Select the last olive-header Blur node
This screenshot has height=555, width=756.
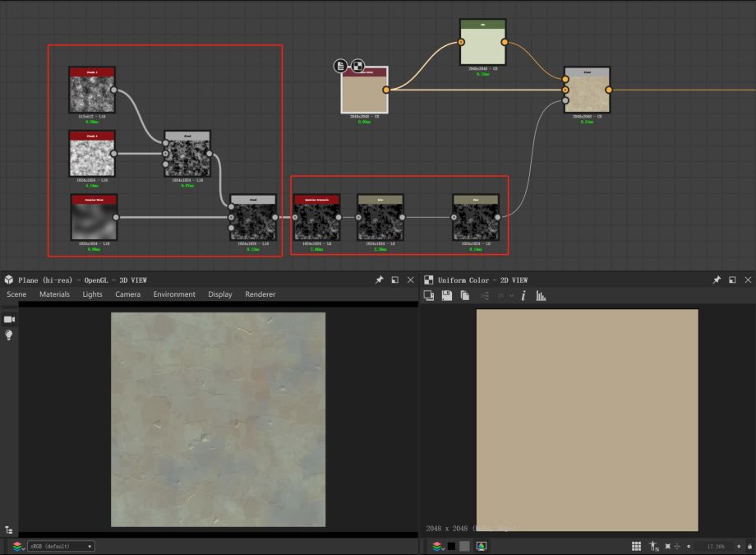[476, 217]
